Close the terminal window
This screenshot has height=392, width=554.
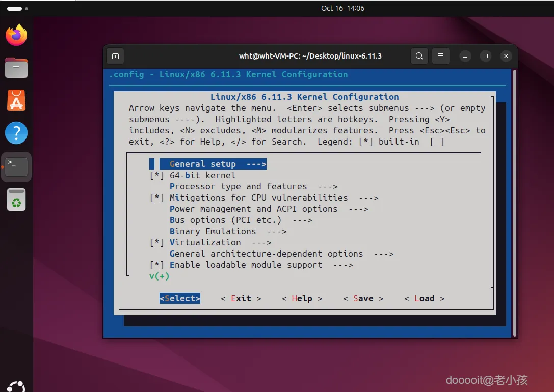click(x=506, y=56)
